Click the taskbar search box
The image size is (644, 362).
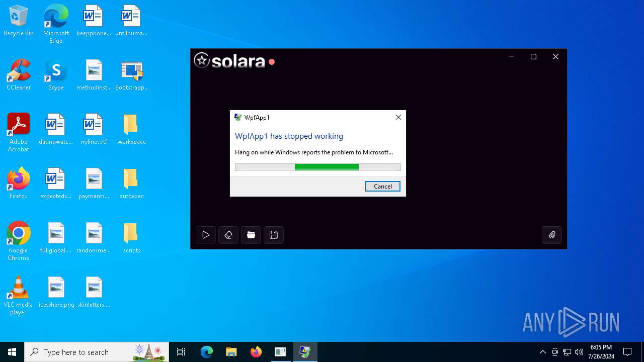click(x=97, y=352)
